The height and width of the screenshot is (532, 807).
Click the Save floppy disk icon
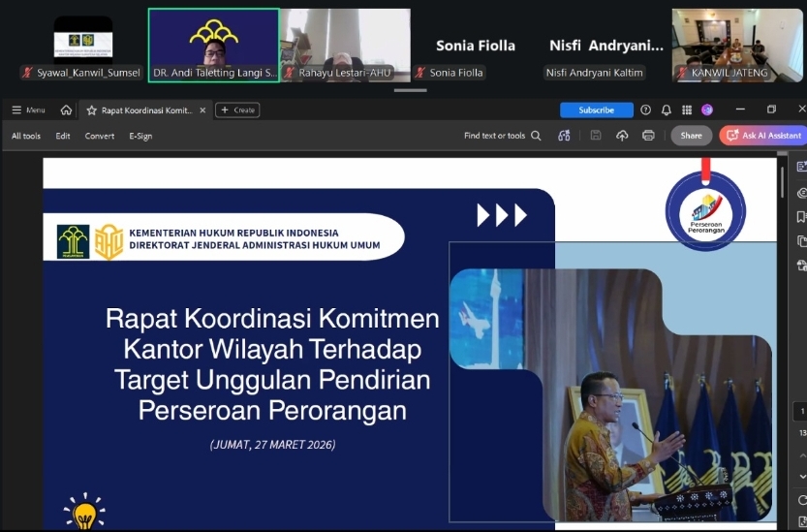coord(596,136)
